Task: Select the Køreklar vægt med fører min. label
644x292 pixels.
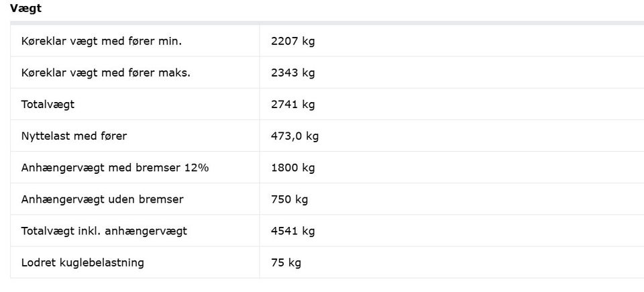Action: 101,41
